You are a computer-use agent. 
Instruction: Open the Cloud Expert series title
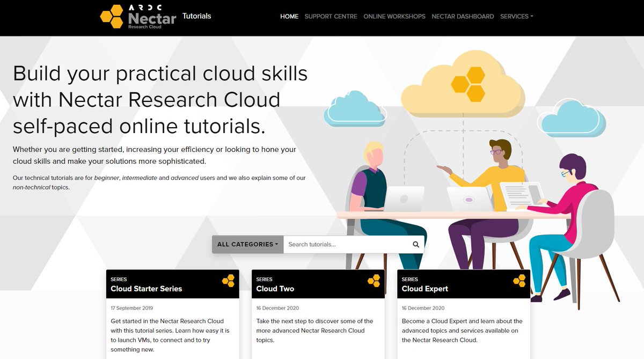[425, 289]
